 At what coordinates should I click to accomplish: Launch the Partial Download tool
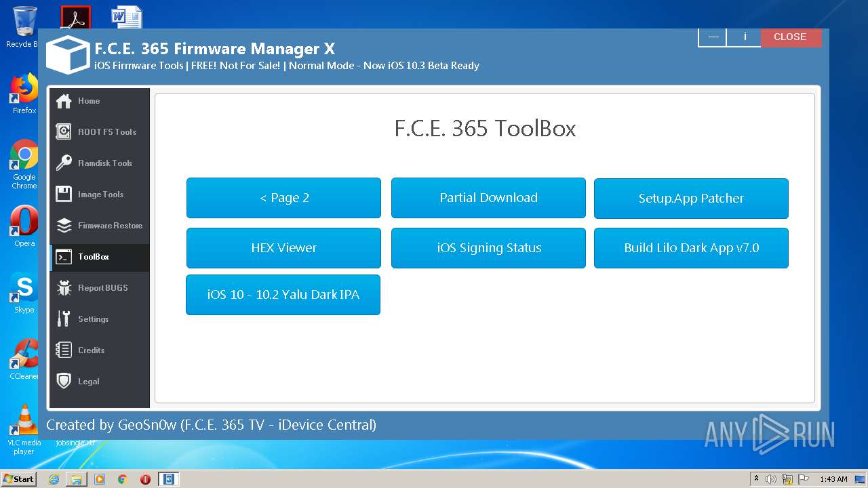pyautogui.click(x=488, y=198)
